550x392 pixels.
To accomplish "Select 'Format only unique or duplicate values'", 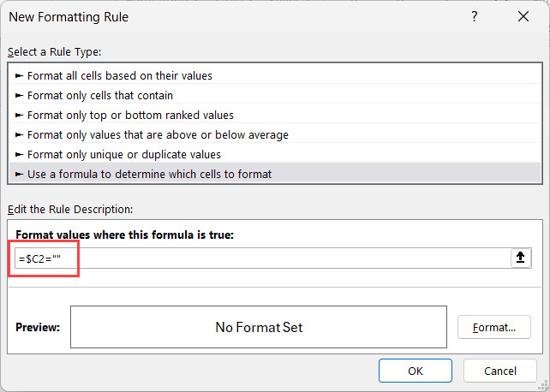I will tap(124, 155).
